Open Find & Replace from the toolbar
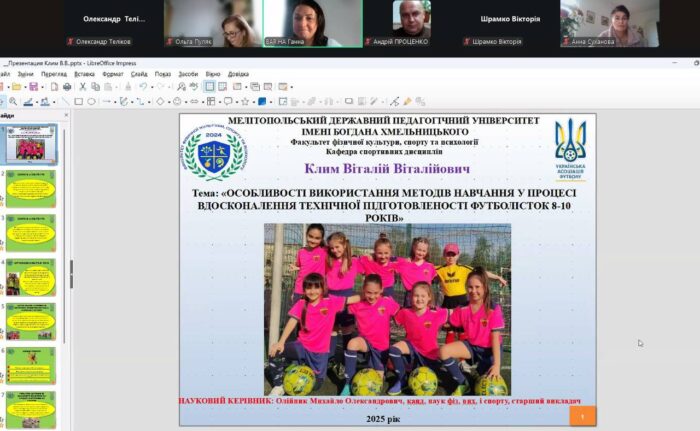Viewport: 700px width, 431px height. point(179,87)
